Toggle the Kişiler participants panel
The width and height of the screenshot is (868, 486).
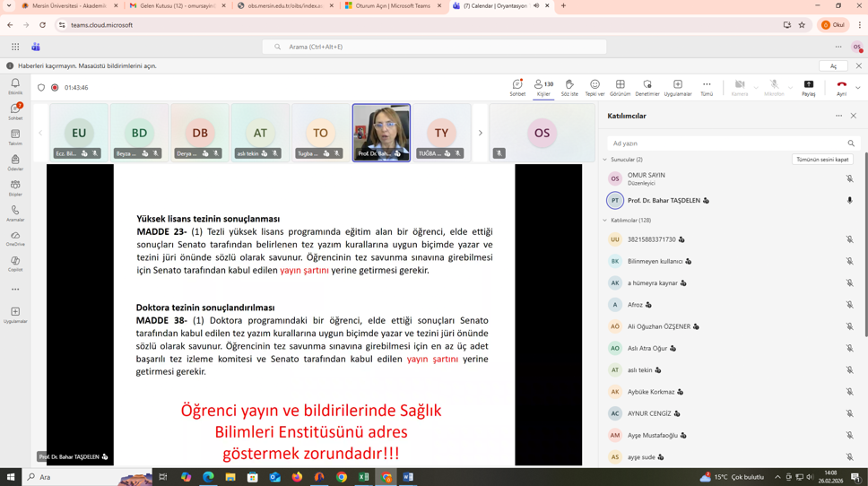(x=543, y=87)
